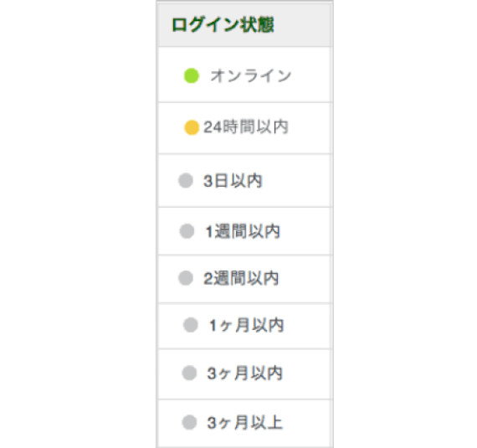Click the yellow 24時間以内 status dot

pyautogui.click(x=192, y=127)
